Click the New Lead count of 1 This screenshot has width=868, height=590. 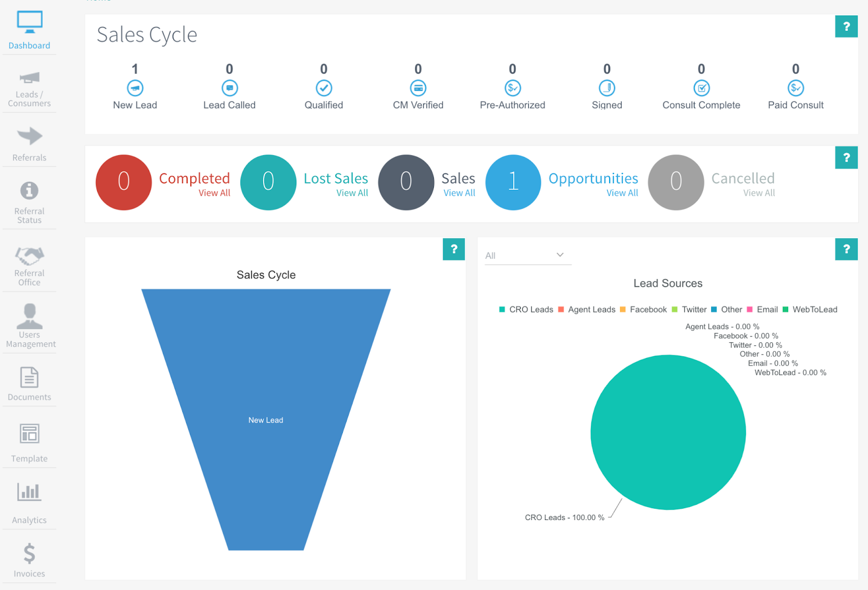click(135, 69)
